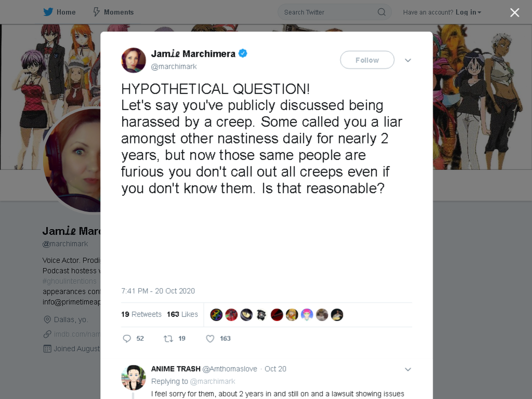This screenshot has height=399, width=532.
Task: Click the first liker avatar thumbnail
Action: pyautogui.click(x=216, y=315)
